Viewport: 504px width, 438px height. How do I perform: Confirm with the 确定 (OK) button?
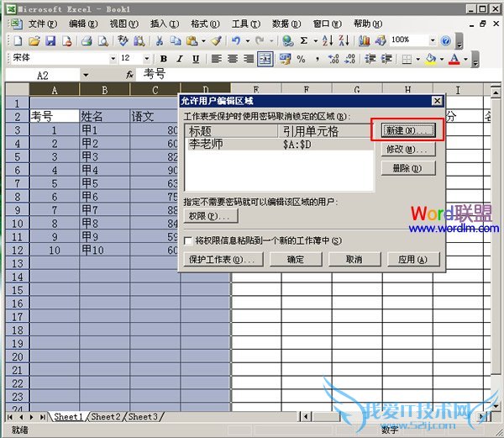[296, 259]
